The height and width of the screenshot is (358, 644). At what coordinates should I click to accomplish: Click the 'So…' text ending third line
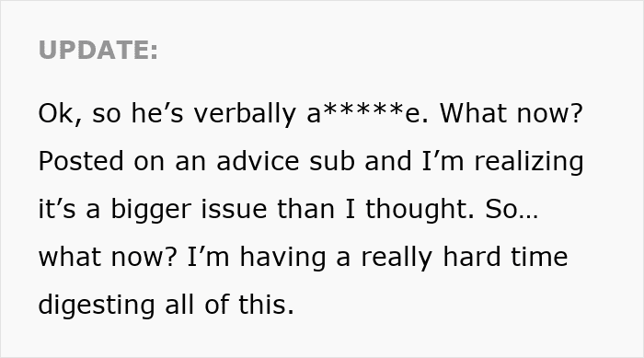point(512,209)
